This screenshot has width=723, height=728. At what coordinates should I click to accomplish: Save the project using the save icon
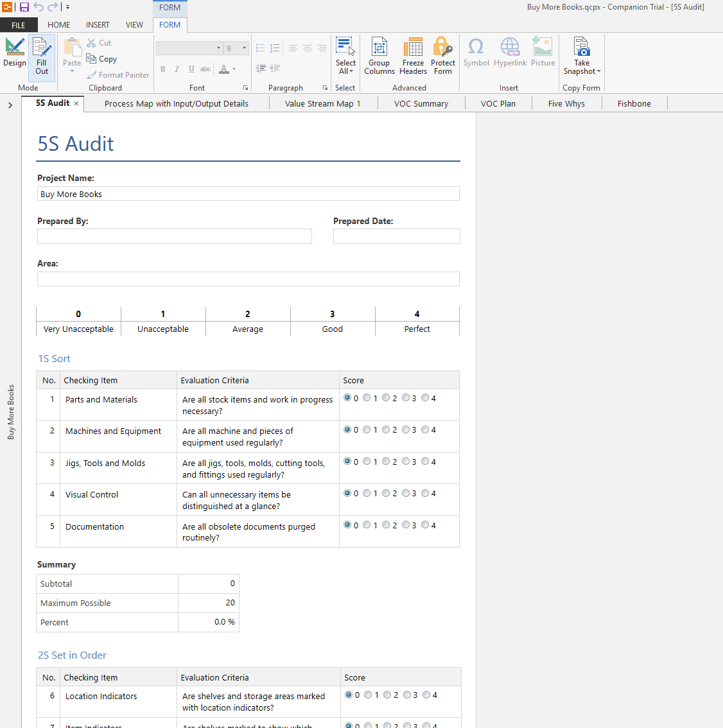tap(24, 7)
